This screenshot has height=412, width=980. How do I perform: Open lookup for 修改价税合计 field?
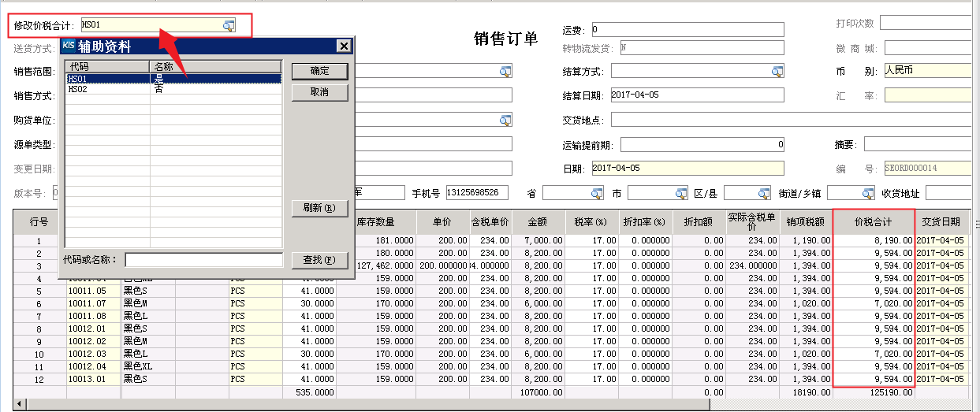click(x=229, y=25)
